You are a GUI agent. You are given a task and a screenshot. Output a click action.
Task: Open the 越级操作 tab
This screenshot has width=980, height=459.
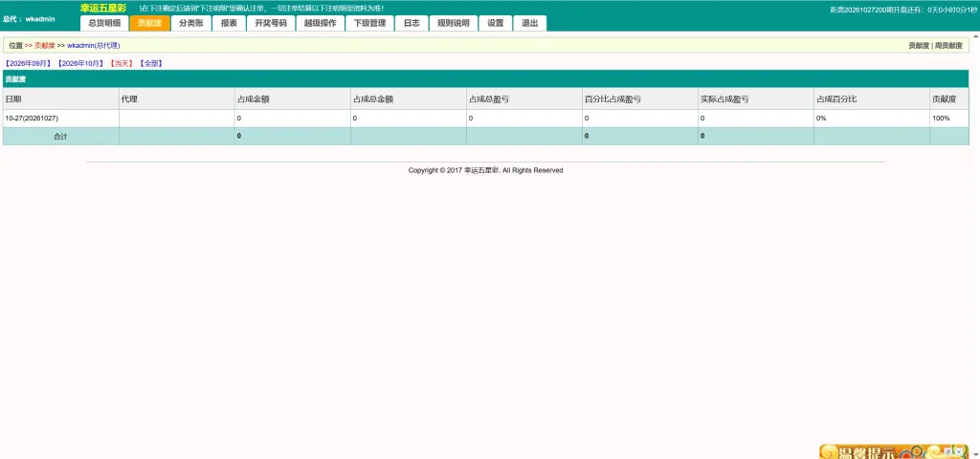(x=320, y=23)
